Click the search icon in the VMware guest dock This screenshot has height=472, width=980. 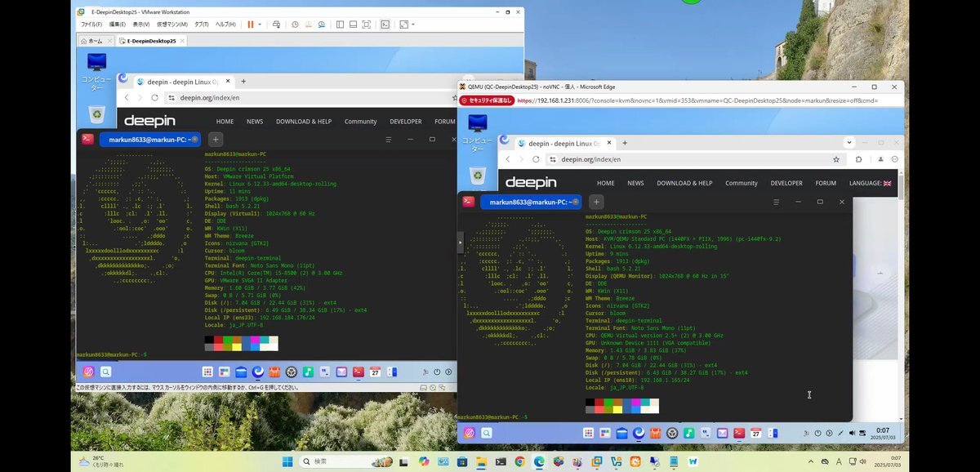tap(105, 372)
